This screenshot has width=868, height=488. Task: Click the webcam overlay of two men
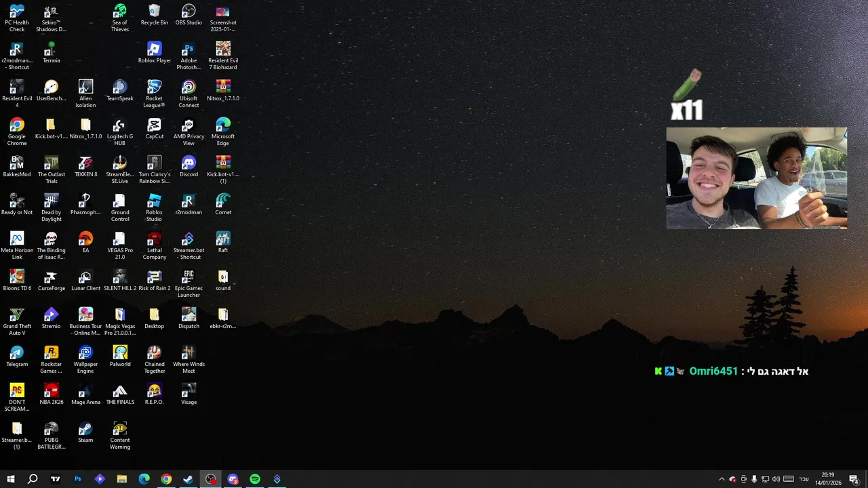[756, 178]
